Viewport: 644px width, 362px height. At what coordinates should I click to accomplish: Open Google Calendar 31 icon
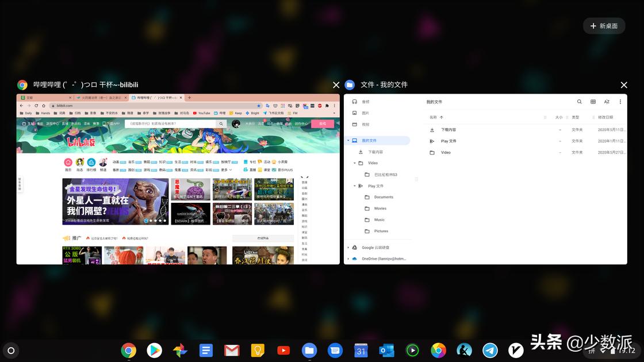click(361, 351)
